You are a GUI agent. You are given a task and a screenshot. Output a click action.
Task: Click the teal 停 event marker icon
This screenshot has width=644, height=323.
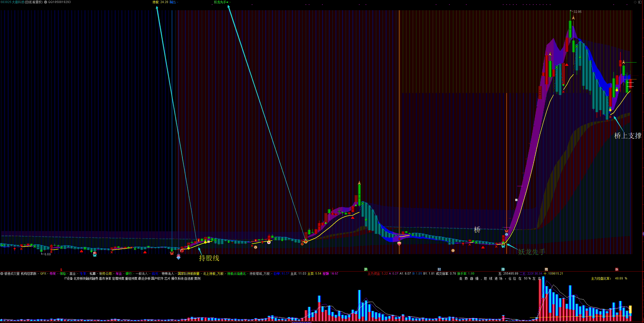(503, 269)
